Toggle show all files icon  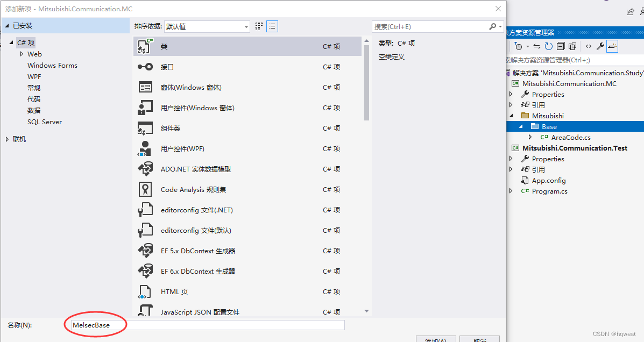pos(572,46)
